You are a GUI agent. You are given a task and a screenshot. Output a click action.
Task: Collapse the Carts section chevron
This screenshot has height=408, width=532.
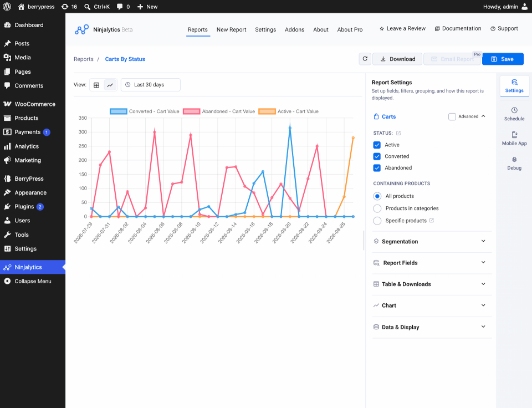[483, 116]
